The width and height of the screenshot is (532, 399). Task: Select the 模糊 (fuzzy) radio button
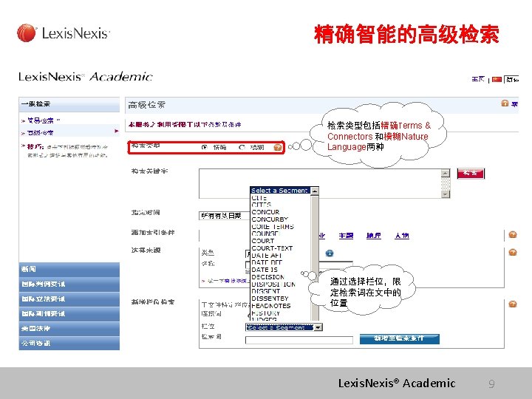pos(242,147)
